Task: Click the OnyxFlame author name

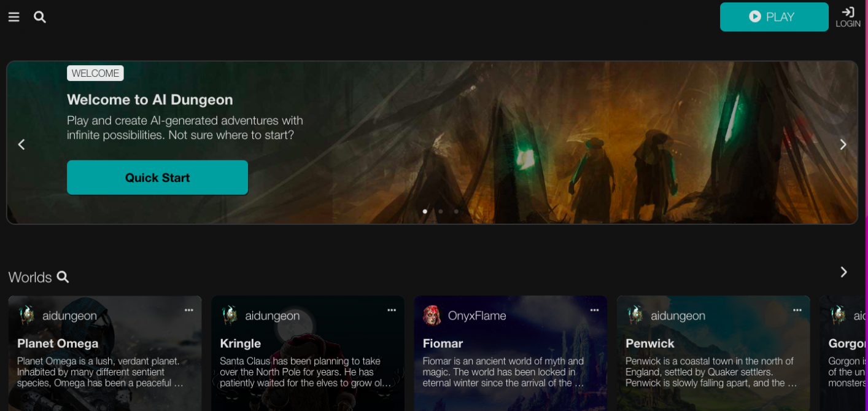Action: 477,316
